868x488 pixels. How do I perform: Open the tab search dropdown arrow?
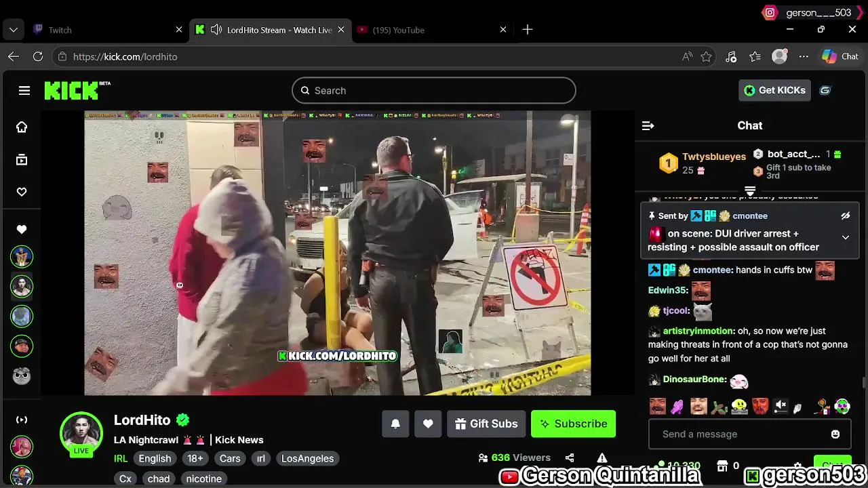[x=14, y=30]
